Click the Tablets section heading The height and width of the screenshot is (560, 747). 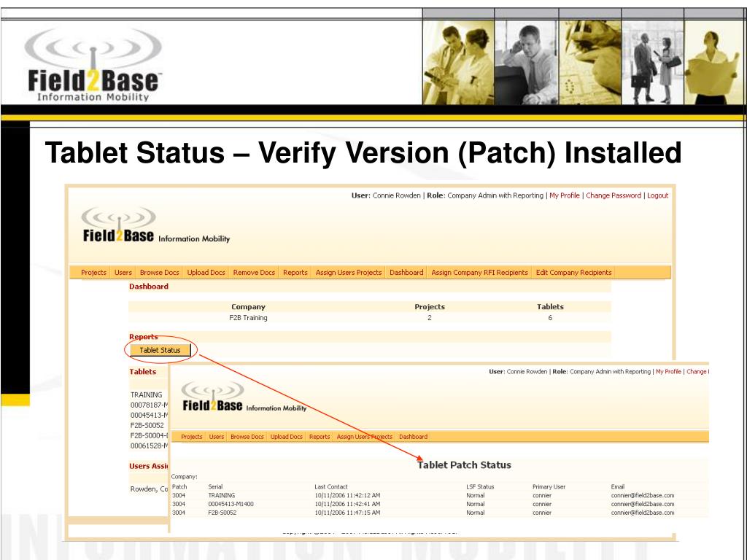coord(142,371)
